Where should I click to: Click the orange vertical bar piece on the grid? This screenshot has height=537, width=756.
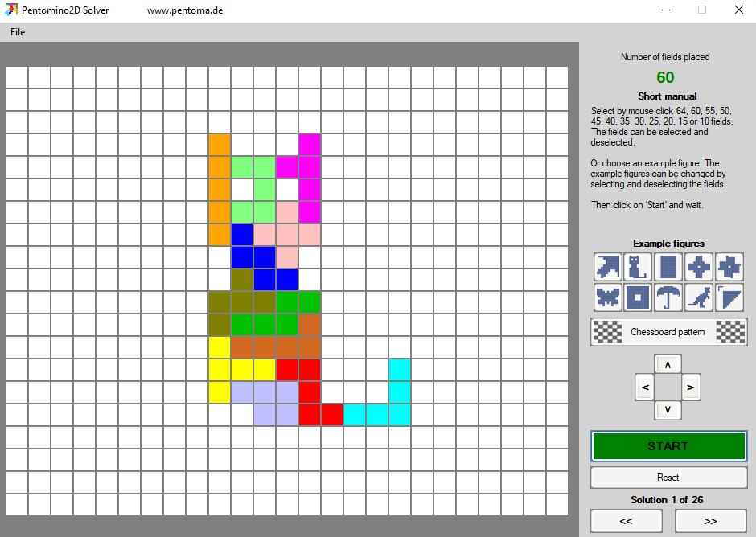click(x=220, y=190)
